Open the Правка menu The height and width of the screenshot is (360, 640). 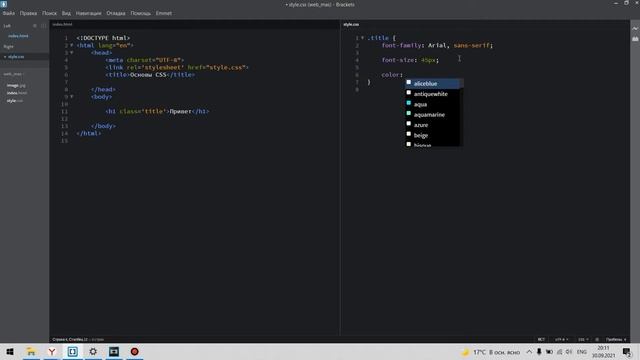click(x=28, y=13)
